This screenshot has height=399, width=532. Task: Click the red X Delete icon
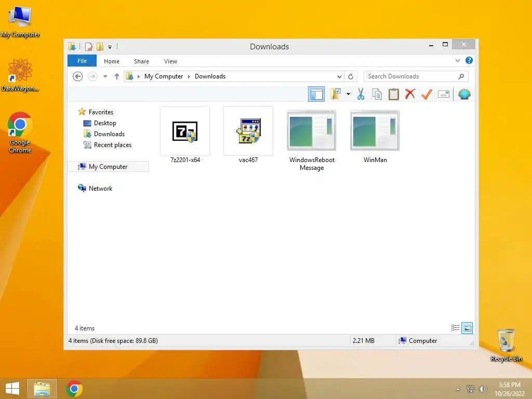pos(410,94)
